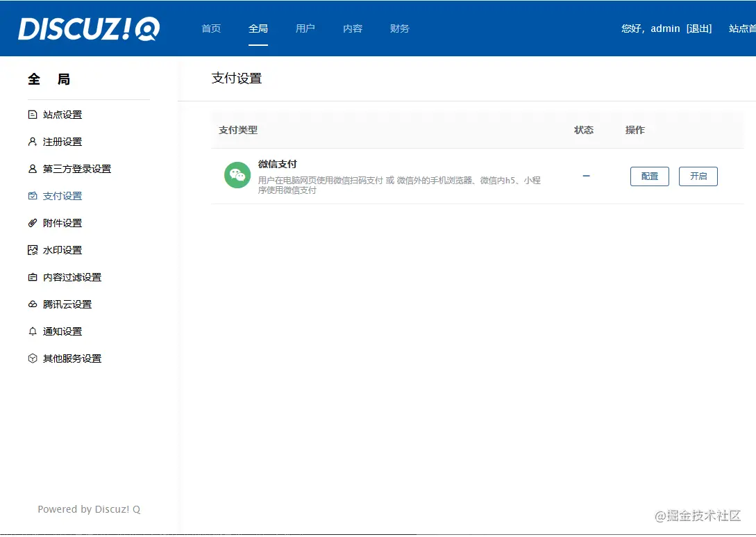Open 站点设置 in the sidebar
Screen dimensions: 756x537
point(62,115)
